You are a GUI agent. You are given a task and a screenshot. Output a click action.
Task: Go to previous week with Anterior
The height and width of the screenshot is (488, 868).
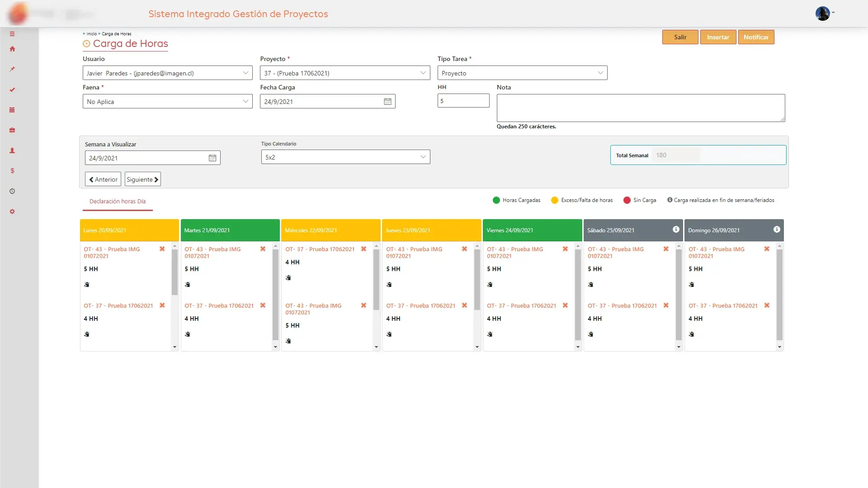pos(103,179)
